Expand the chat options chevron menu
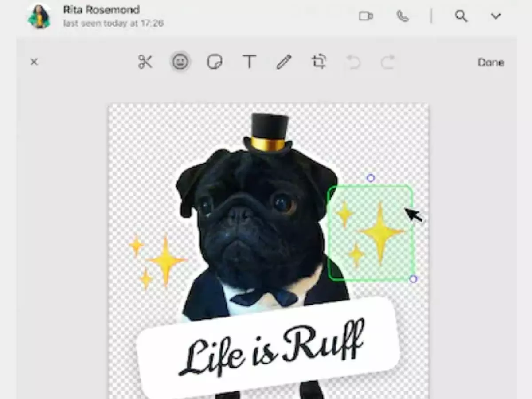 [x=496, y=16]
